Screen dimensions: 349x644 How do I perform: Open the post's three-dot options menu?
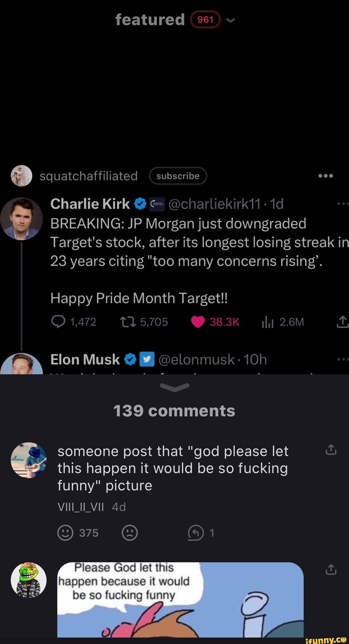tap(325, 176)
